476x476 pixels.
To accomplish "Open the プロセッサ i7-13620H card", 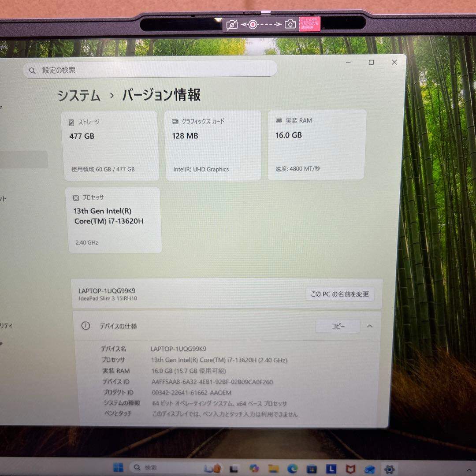I will click(x=114, y=220).
